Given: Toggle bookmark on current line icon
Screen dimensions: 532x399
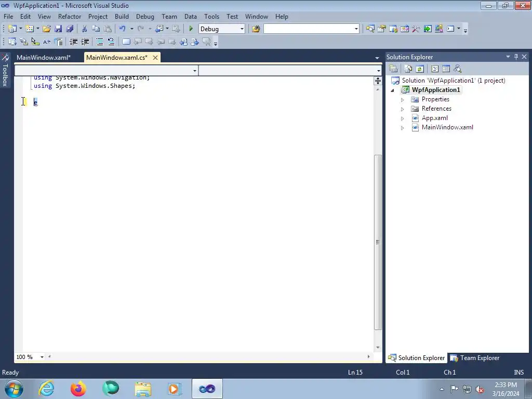Looking at the screenshot, I should [x=126, y=42].
